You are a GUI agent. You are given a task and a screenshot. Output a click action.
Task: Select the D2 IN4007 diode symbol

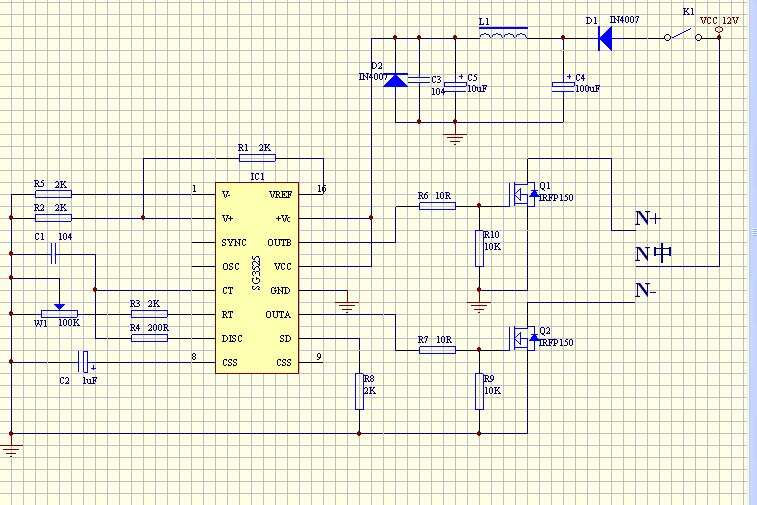click(396, 80)
